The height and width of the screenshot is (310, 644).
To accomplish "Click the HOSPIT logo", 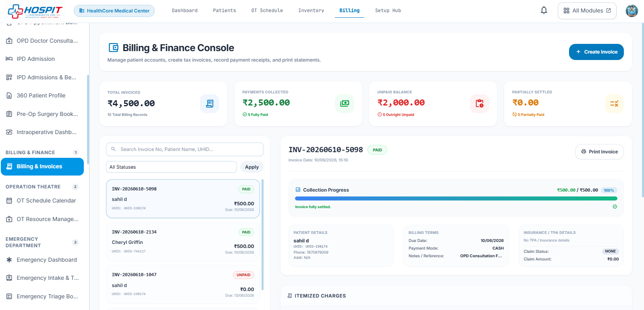I will (x=35, y=11).
